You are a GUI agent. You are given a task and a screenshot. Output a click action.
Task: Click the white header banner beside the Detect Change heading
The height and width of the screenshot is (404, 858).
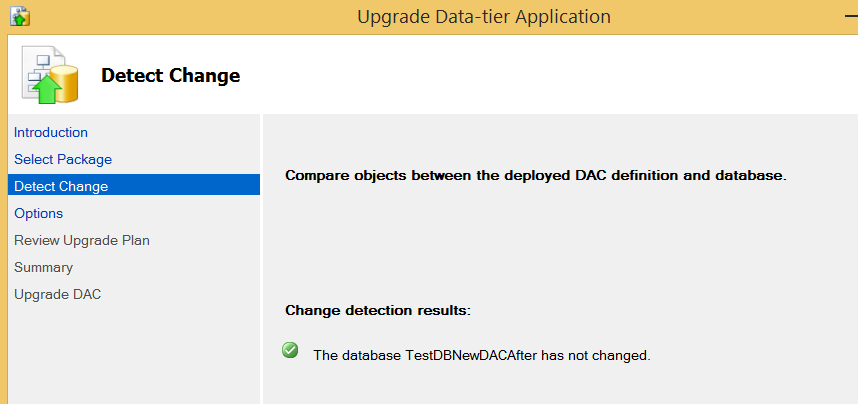click(547, 75)
